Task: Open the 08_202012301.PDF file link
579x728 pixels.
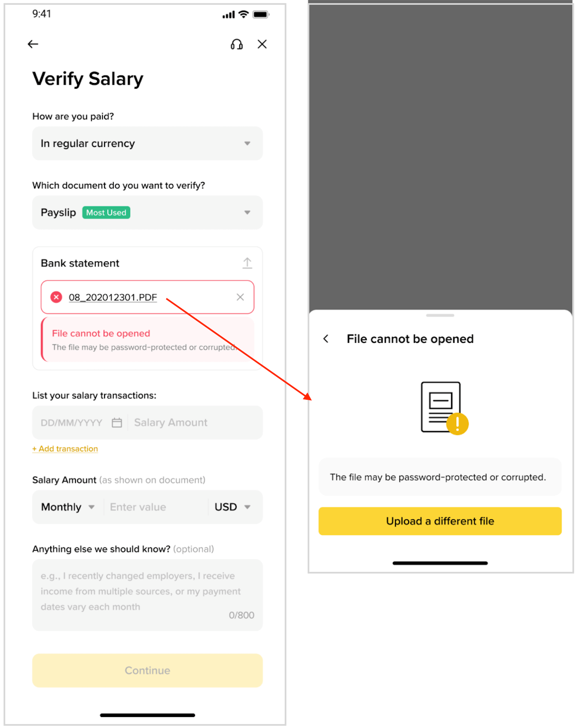Action: click(x=113, y=297)
